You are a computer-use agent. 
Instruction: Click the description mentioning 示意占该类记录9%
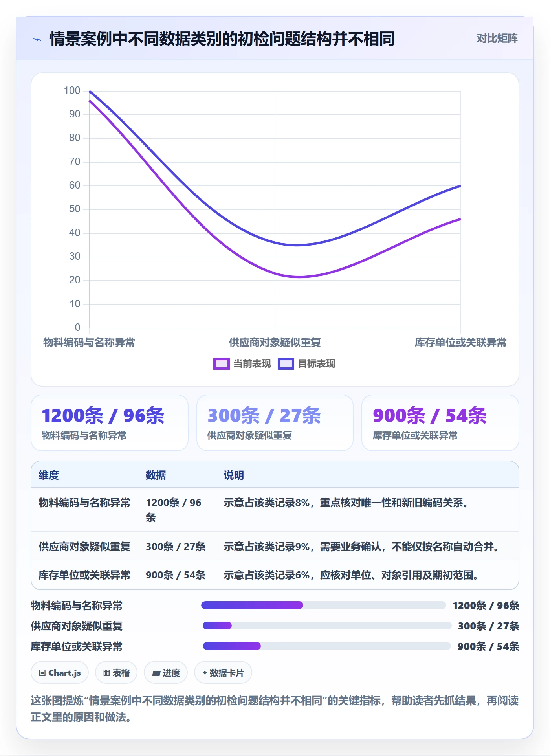[x=361, y=547]
